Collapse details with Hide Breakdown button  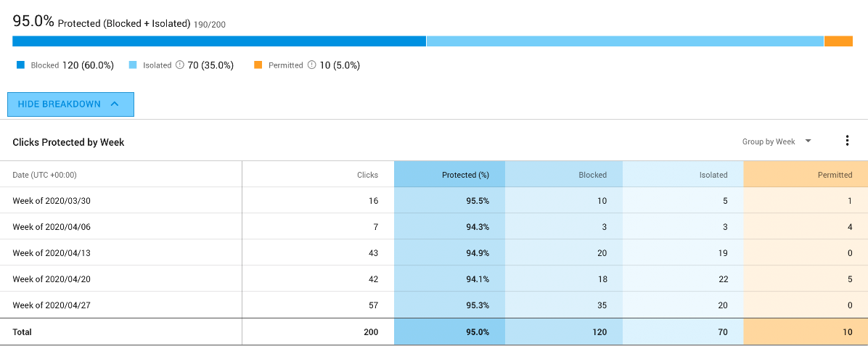tap(70, 104)
